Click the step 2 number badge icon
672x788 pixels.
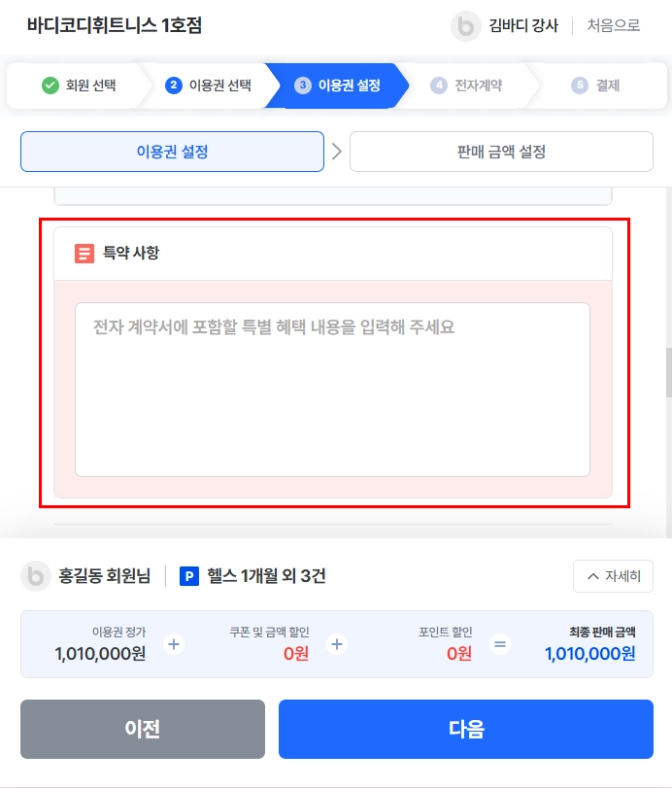pyautogui.click(x=174, y=86)
